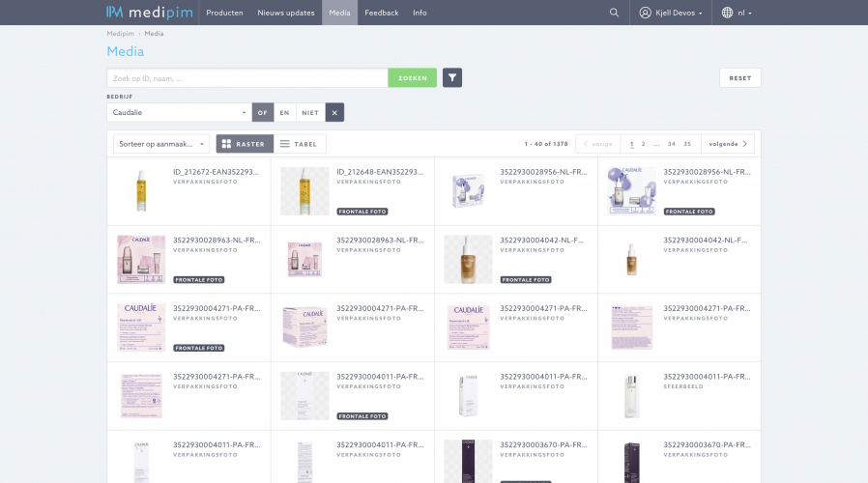Open the filter funnel icon button
868x483 pixels.
(452, 78)
